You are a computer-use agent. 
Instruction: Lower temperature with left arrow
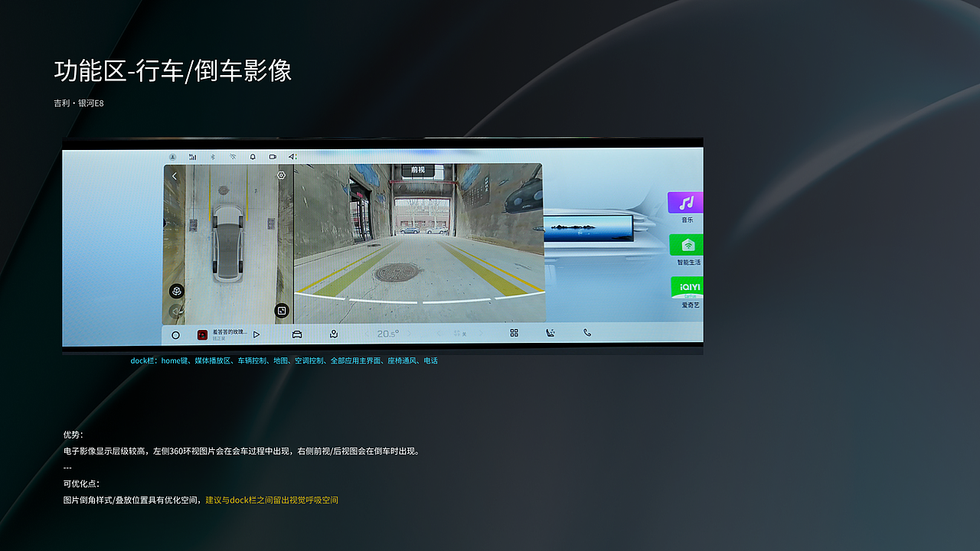pyautogui.click(x=366, y=334)
